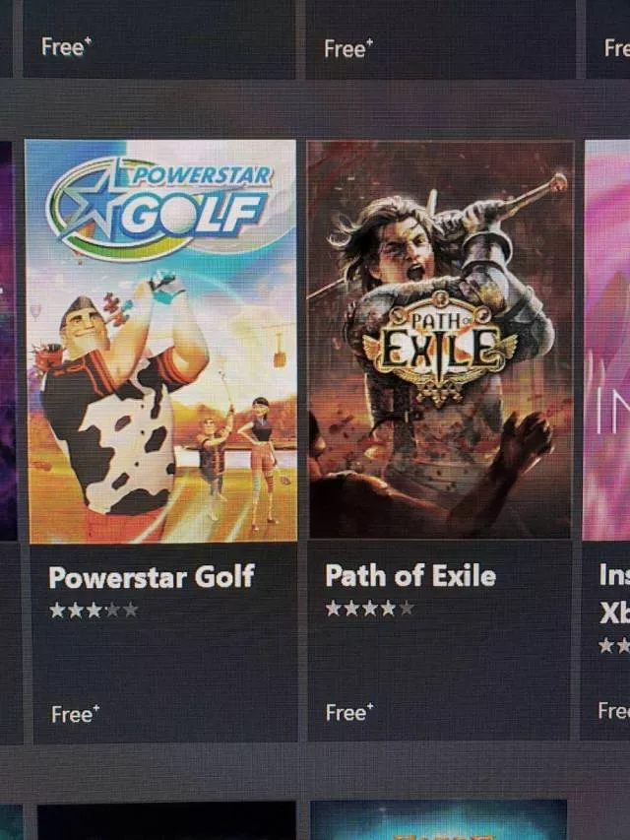Image resolution: width=630 pixels, height=840 pixels.
Task: Select the top-right cut-off Free label
Action: pyautogui.click(x=616, y=48)
